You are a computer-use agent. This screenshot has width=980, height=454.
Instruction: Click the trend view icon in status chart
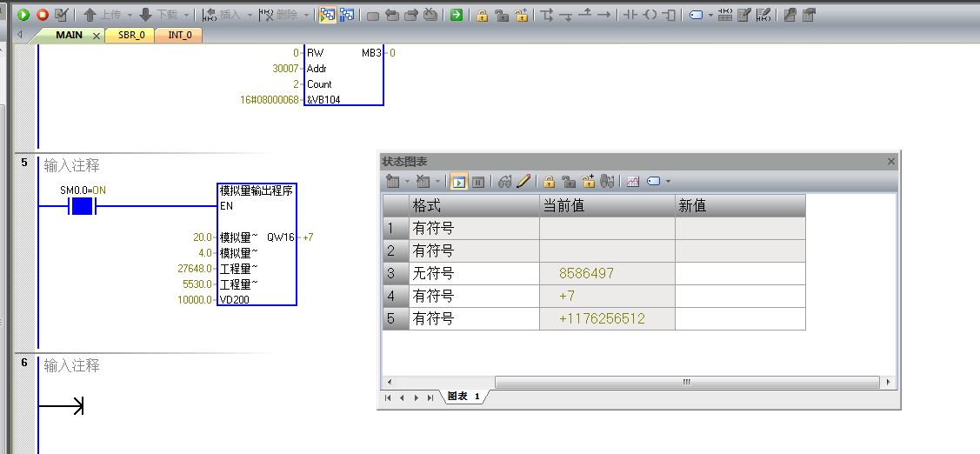pos(632,182)
